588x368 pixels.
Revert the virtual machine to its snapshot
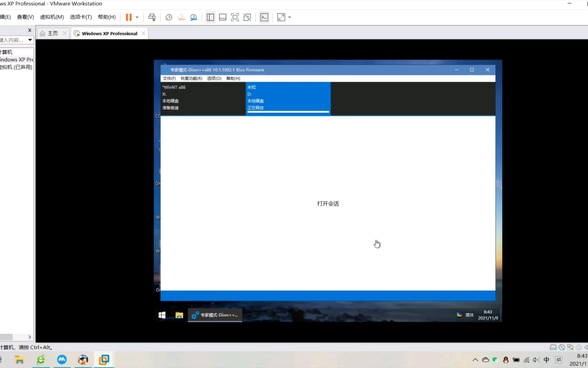coord(181,17)
